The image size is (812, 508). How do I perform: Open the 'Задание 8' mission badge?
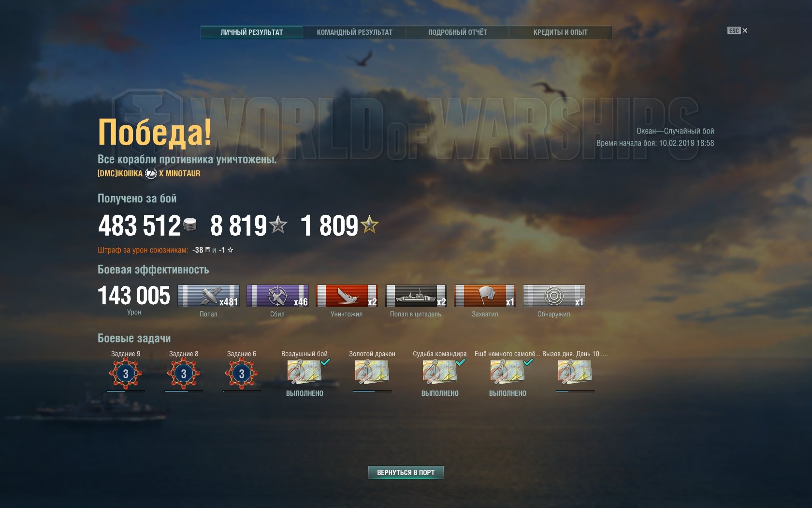[x=184, y=374]
